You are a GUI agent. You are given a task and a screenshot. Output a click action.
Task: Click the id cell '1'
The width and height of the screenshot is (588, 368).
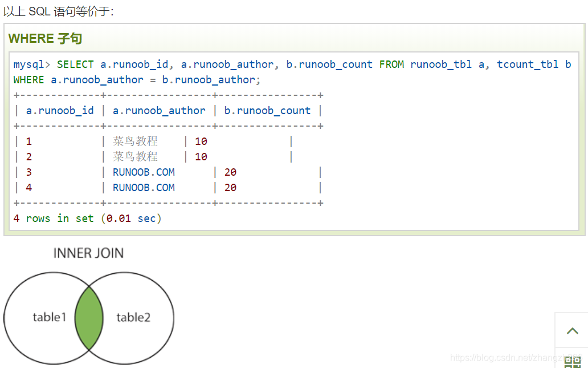(29, 141)
